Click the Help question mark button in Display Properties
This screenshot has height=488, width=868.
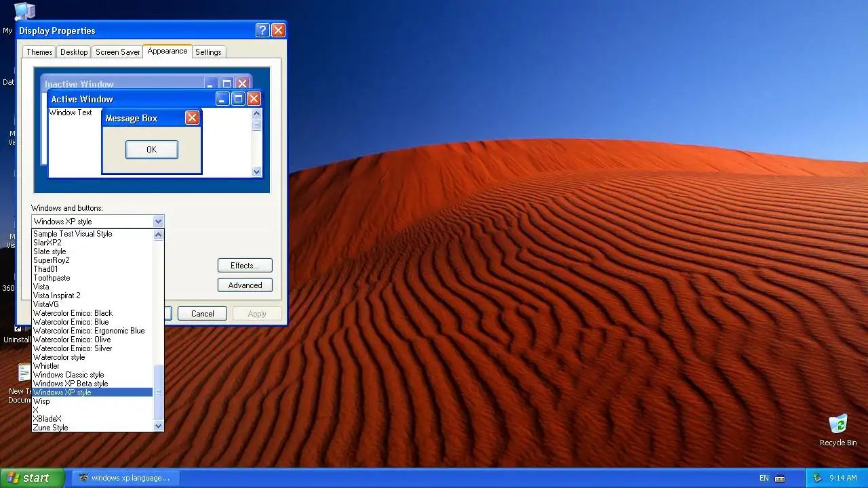click(x=262, y=30)
